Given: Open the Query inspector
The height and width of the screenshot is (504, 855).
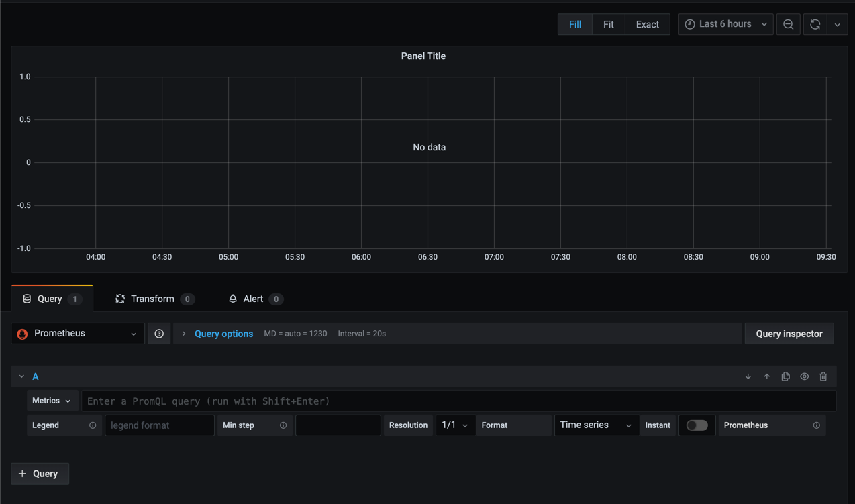Looking at the screenshot, I should point(789,334).
